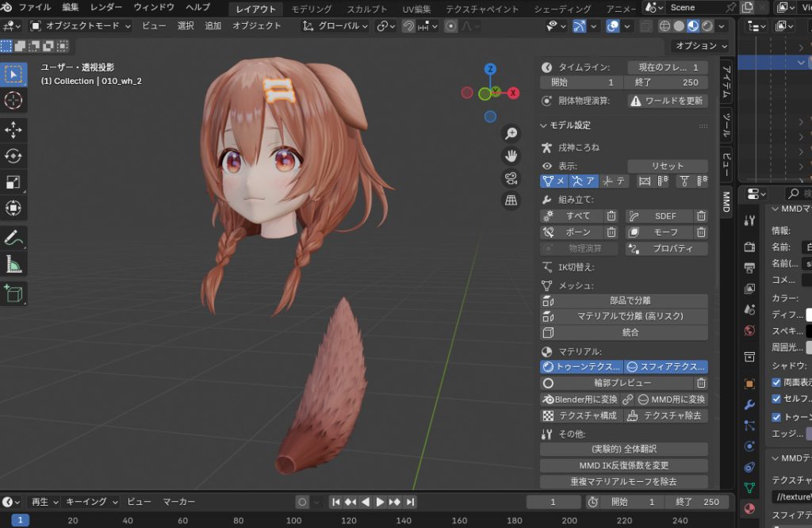Select the Move tool

pos(13,130)
